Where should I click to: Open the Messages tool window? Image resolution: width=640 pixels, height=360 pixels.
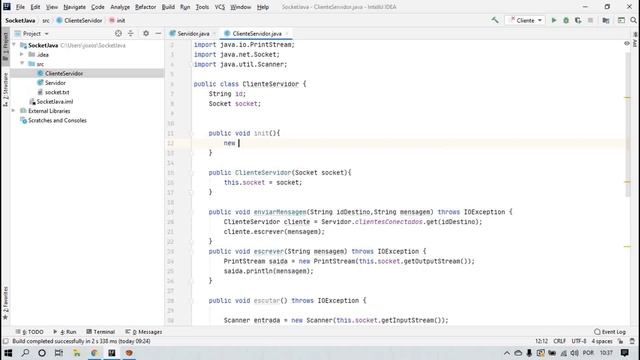coord(144,332)
